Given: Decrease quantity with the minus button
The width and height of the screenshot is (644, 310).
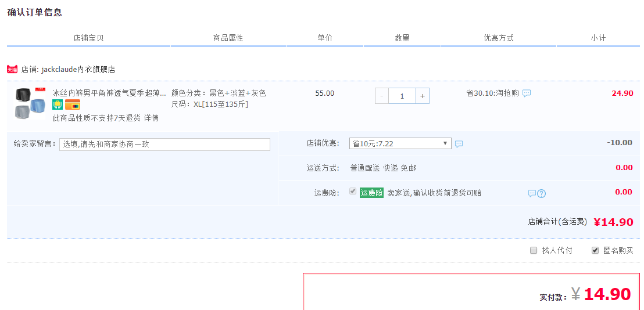Looking at the screenshot, I should point(381,96).
